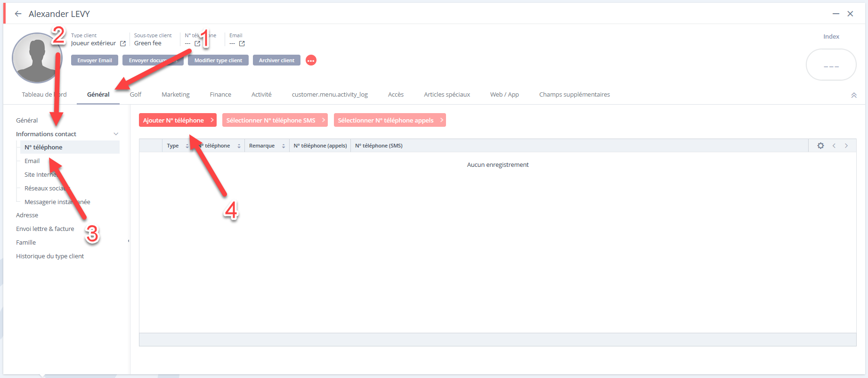The width and height of the screenshot is (868, 378).
Task: Select Général in the side menu
Action: tap(27, 120)
